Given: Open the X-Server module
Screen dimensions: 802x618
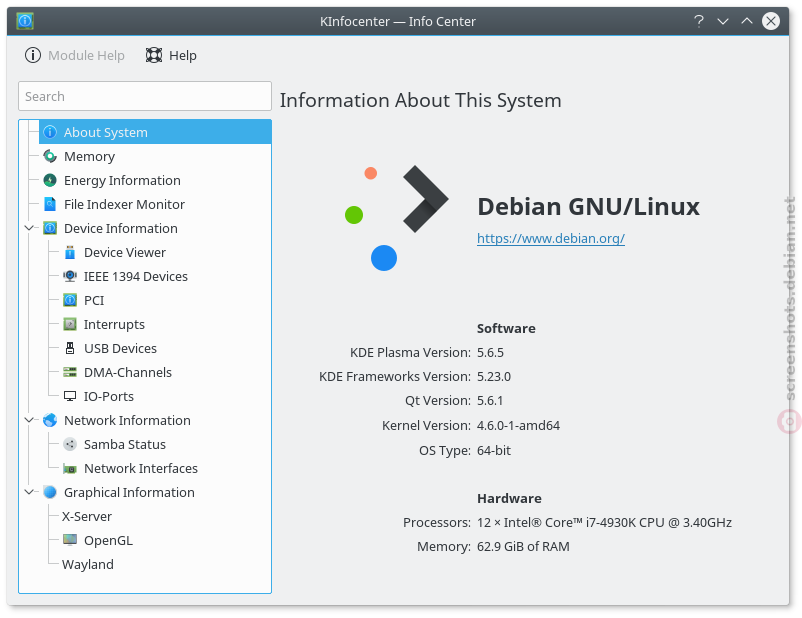Looking at the screenshot, I should click(87, 517).
